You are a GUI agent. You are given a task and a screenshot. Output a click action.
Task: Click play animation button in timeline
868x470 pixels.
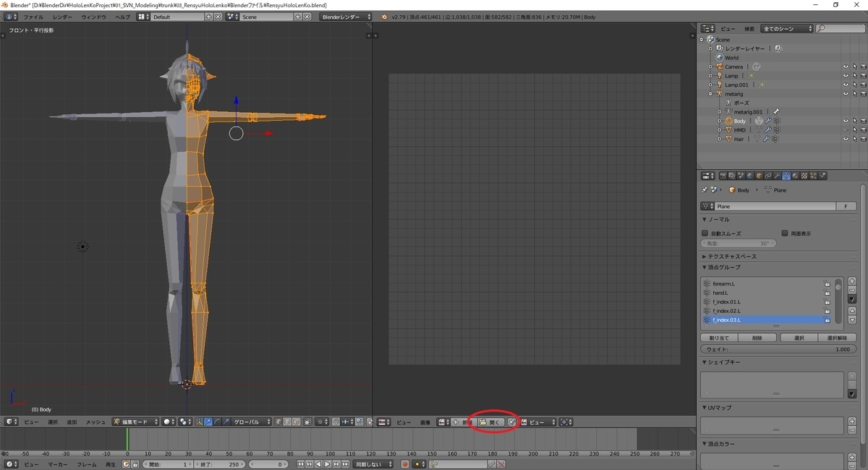point(327,464)
